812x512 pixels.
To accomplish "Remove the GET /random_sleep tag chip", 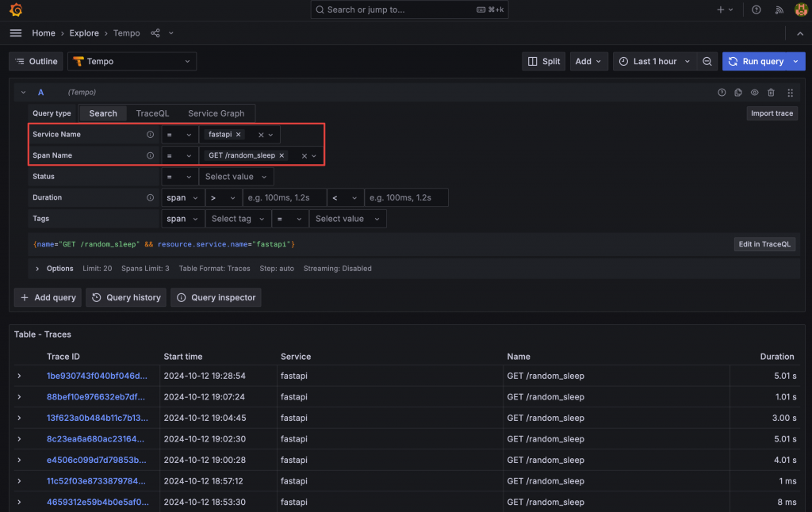I will 282,155.
